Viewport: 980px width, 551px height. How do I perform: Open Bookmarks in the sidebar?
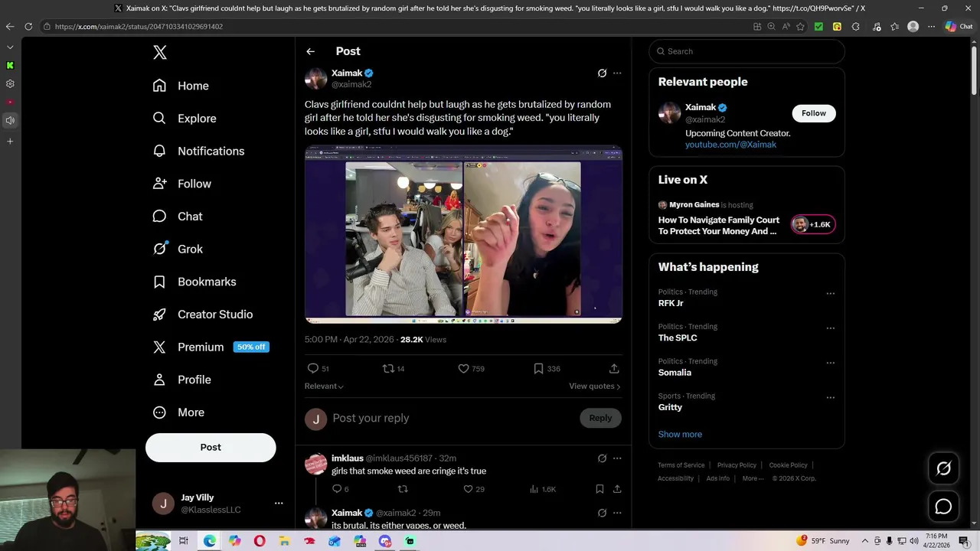point(194,282)
